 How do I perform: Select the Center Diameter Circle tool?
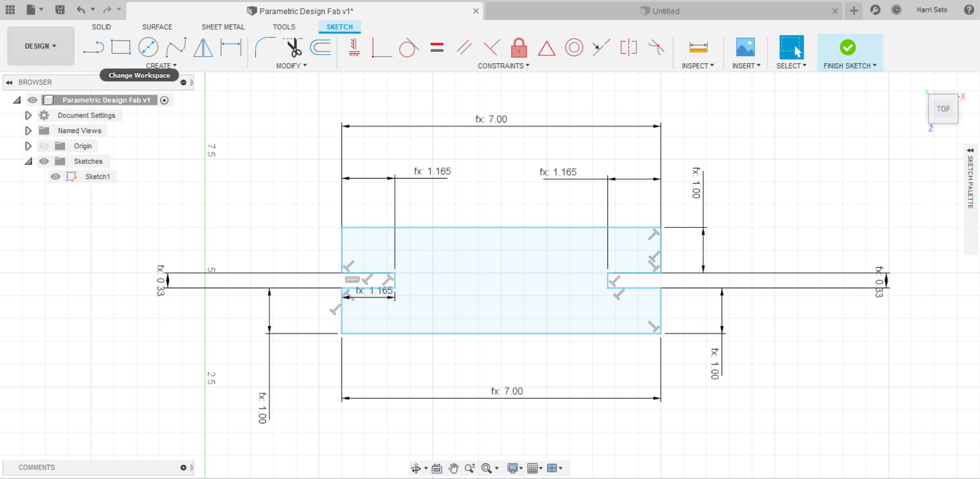148,47
